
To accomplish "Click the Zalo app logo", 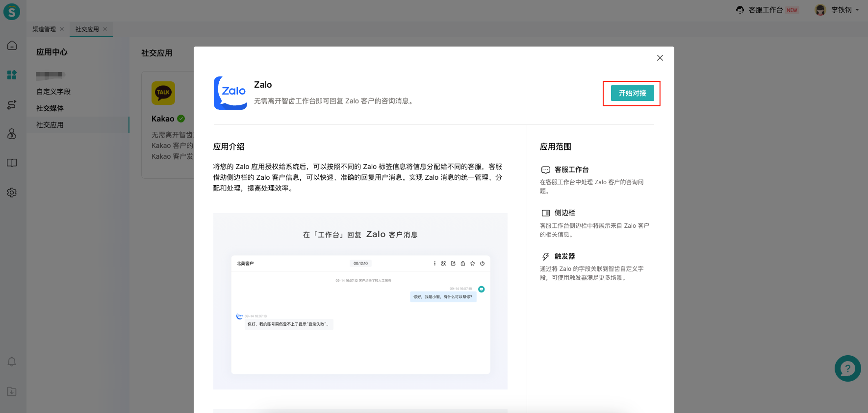I will point(230,93).
